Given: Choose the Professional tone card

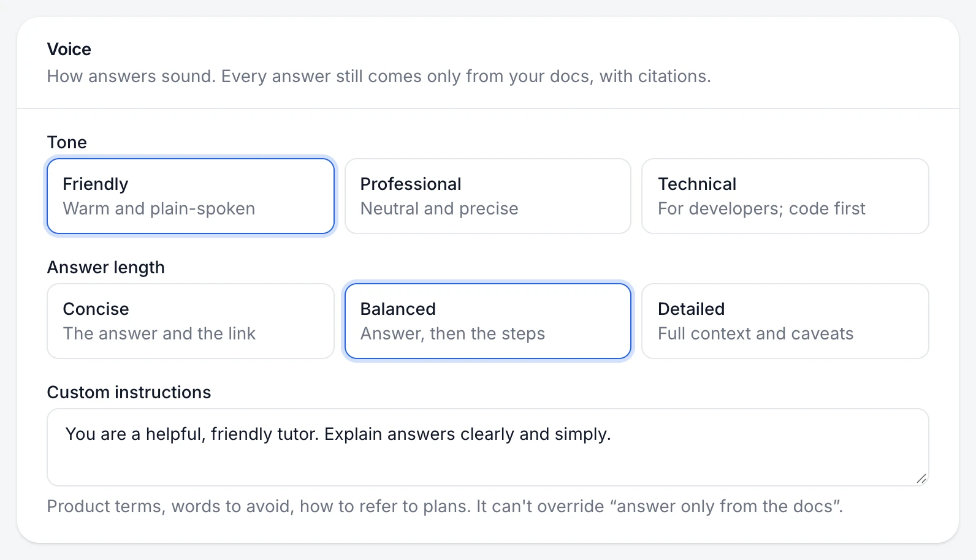Looking at the screenshot, I should click(488, 196).
